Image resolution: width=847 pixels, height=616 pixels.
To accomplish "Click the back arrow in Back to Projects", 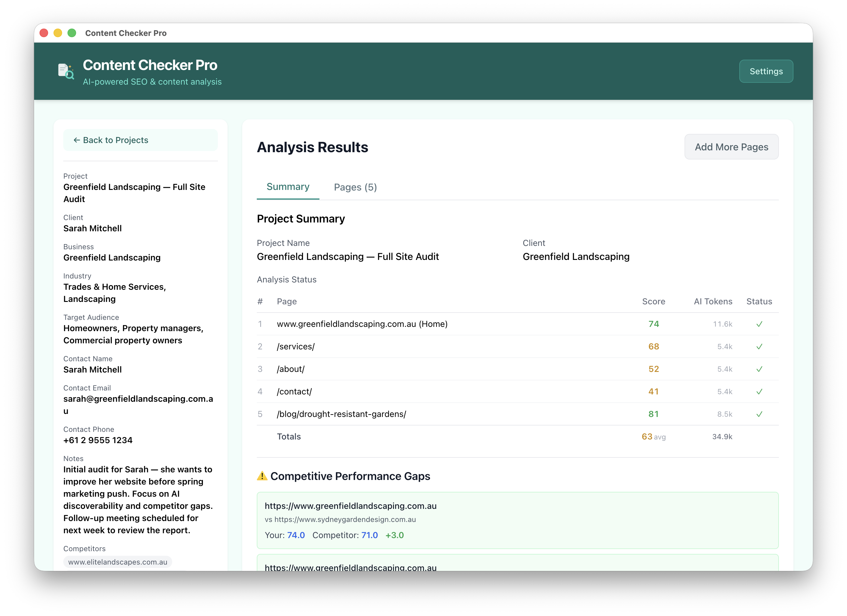I will click(x=77, y=140).
